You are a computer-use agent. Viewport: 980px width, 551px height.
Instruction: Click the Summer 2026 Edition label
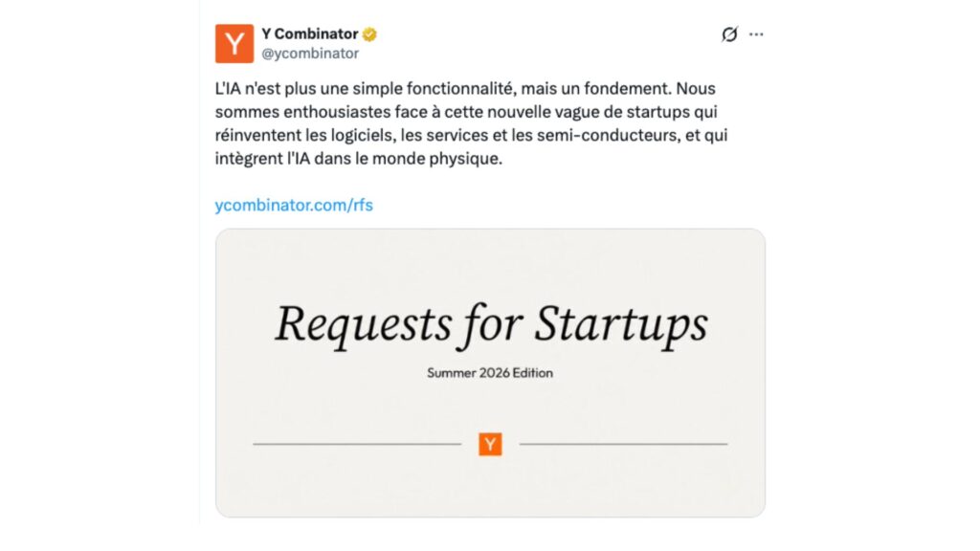[489, 373]
